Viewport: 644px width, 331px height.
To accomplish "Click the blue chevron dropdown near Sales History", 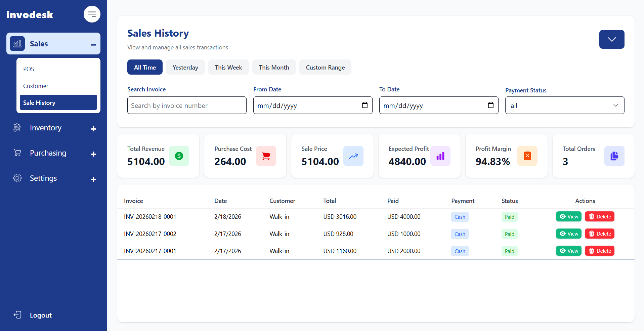I will click(x=611, y=39).
